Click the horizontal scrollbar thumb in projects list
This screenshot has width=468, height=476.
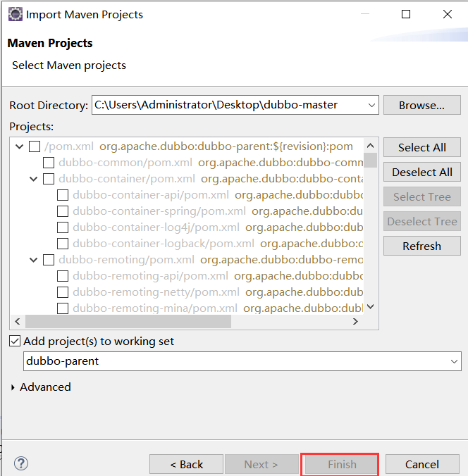(x=128, y=322)
